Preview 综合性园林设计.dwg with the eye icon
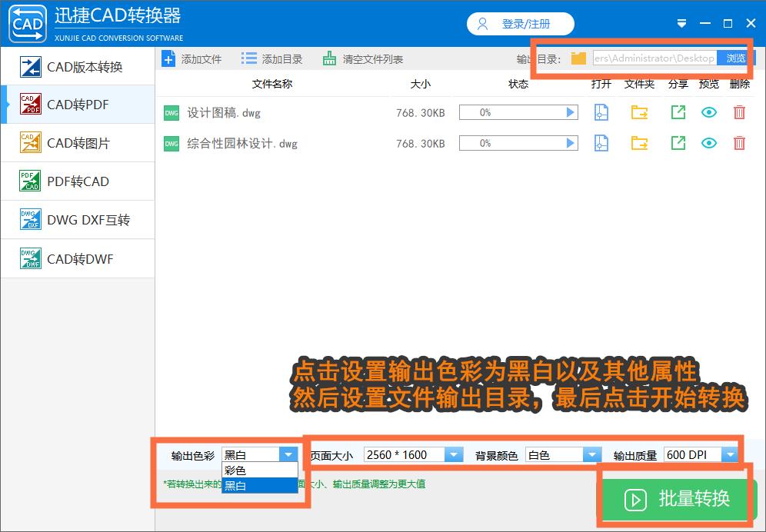This screenshot has width=766, height=532. click(708, 143)
